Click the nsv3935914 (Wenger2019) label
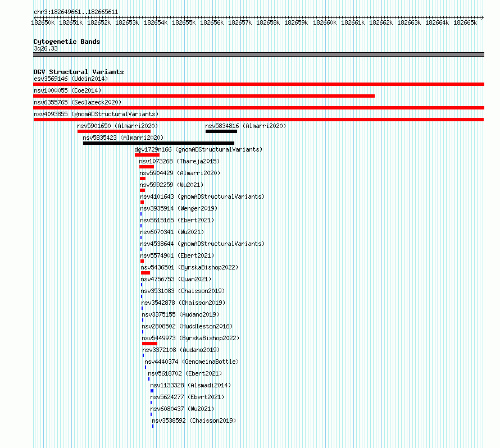The image size is (500, 448). (x=179, y=208)
